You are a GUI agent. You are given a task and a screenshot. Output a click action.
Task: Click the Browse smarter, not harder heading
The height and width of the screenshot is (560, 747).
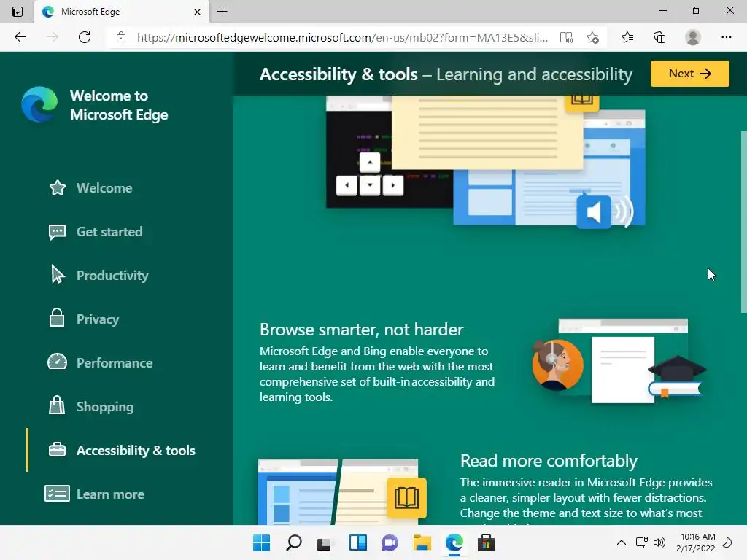coord(361,330)
